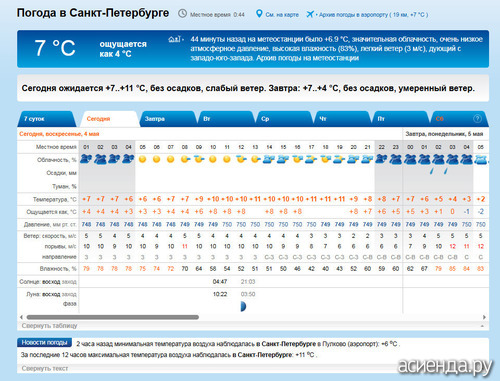500x381 pixels.
Task: Click the moon phase icon
Action: tap(243, 306)
